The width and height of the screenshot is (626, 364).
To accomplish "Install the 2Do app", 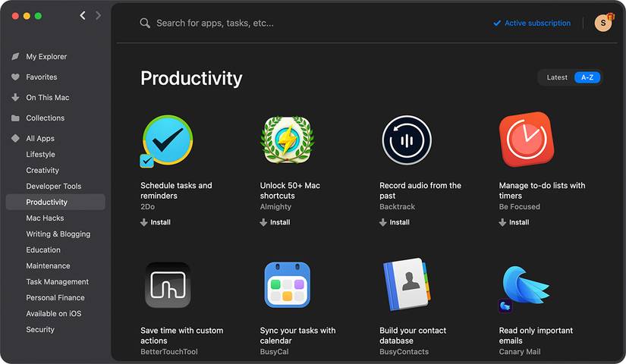I will pos(156,222).
